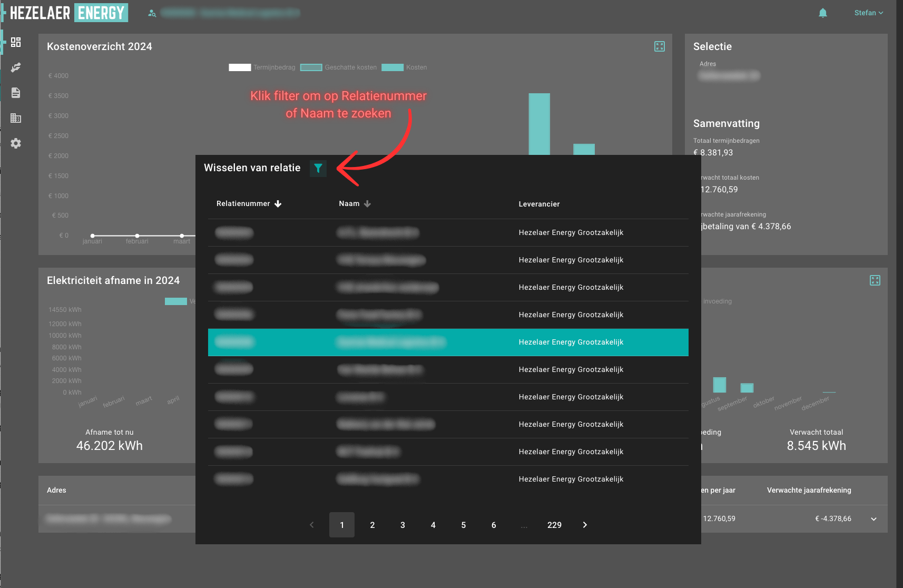
Task: Jump to last page 229
Action: (x=554, y=525)
